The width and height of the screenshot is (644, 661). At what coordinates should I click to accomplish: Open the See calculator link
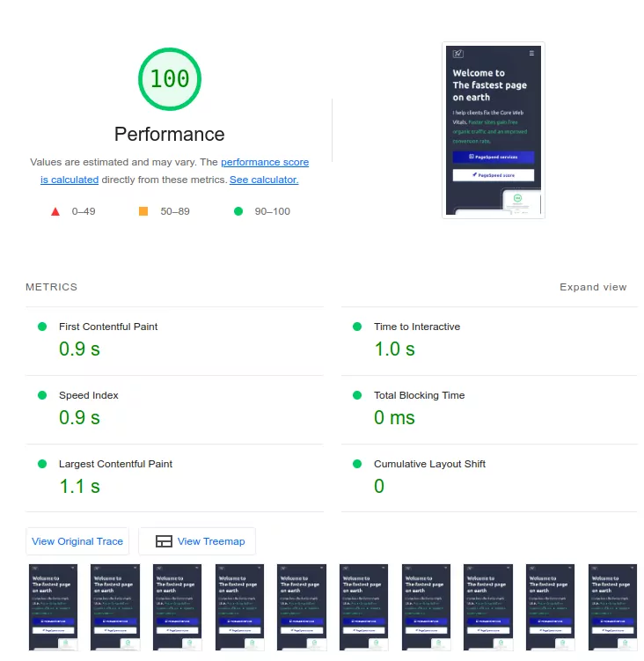[264, 180]
